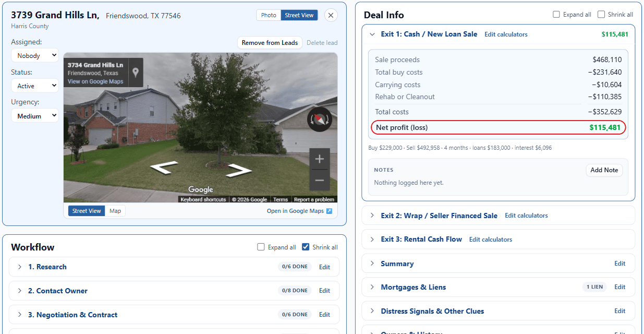644x334 pixels.
Task: Close the property detail panel with X
Action: click(x=331, y=15)
